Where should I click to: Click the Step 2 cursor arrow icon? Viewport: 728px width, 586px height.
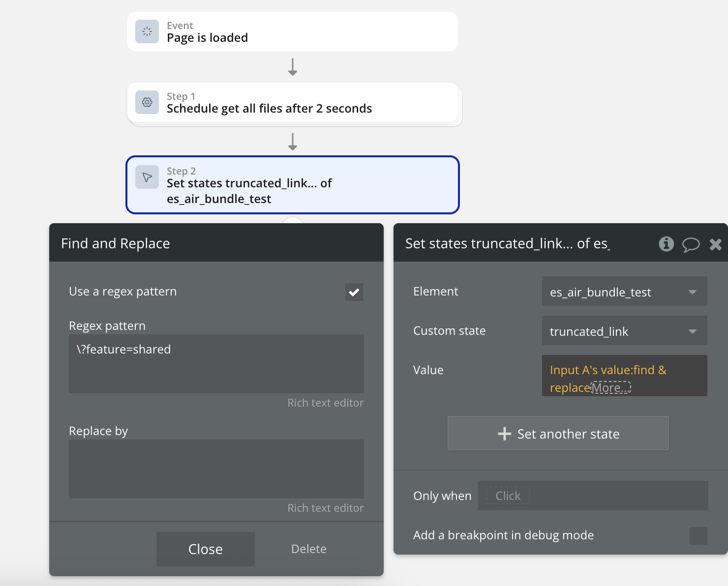point(147,177)
